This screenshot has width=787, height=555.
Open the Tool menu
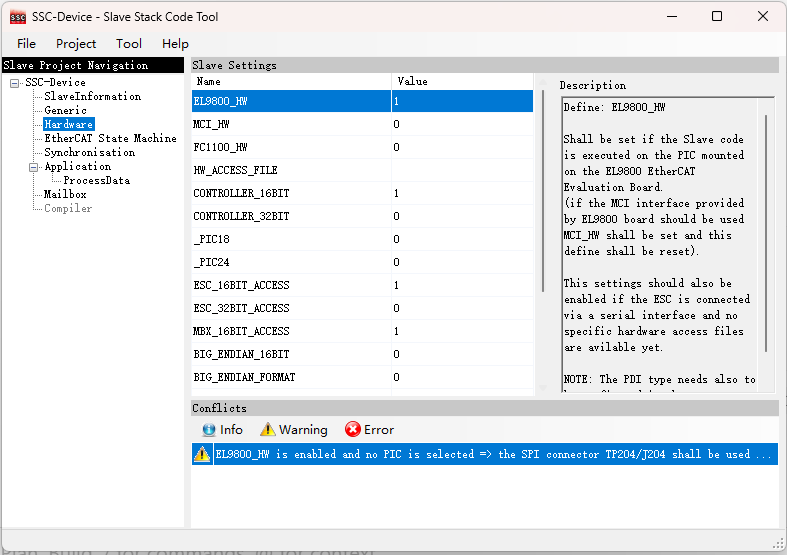[129, 44]
